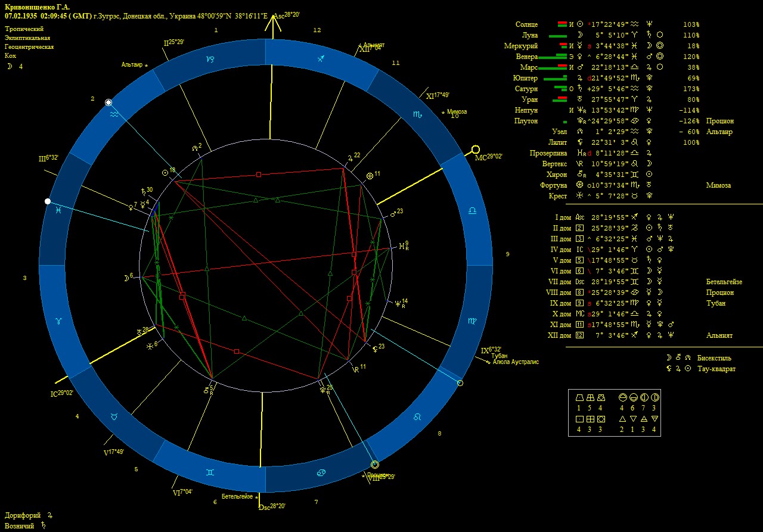
Task: Click the Sagittarius sign on the zodiac ring
Action: 322,58
